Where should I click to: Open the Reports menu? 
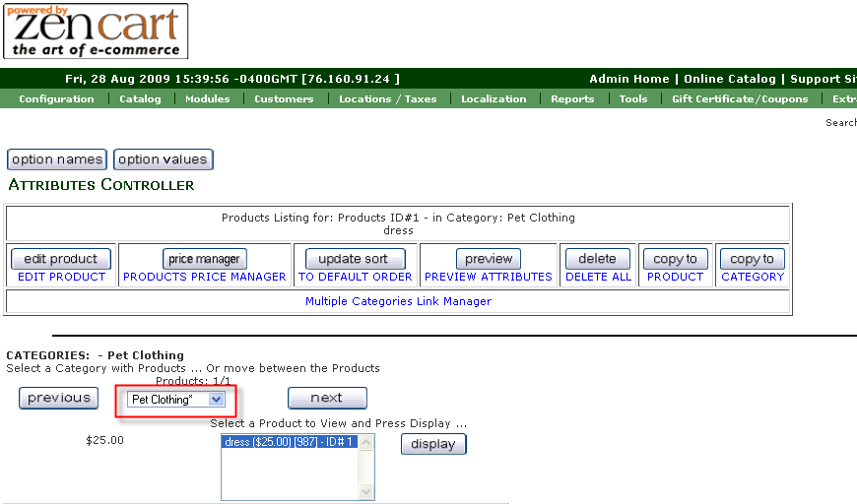point(572,98)
